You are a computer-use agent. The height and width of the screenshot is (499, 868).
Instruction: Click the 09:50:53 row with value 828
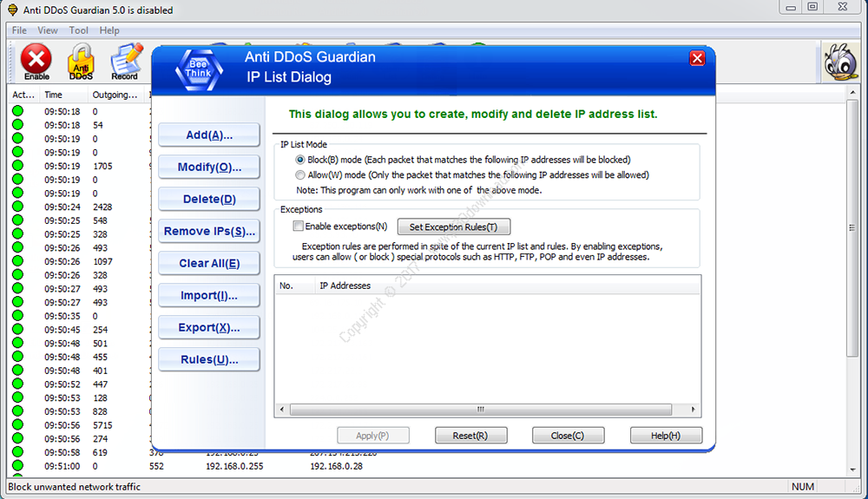(x=78, y=411)
